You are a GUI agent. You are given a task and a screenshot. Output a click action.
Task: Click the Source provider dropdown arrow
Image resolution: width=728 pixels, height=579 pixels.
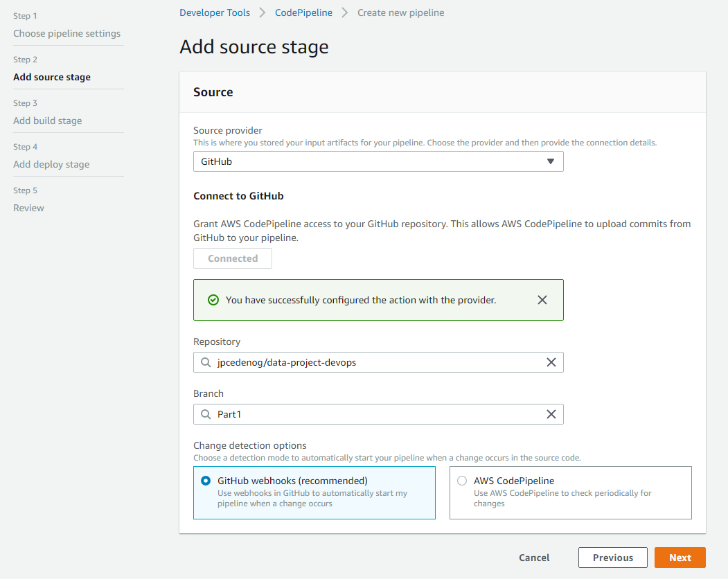click(x=551, y=161)
